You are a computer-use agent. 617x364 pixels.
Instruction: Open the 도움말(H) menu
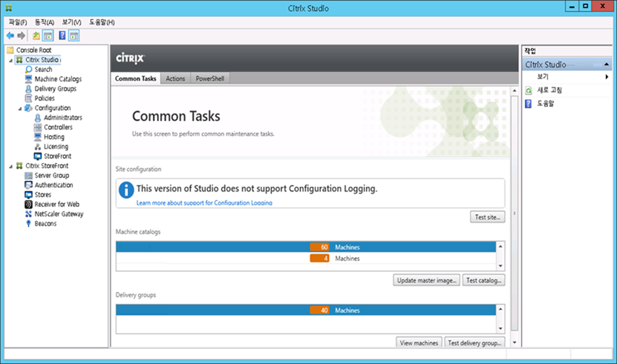[x=102, y=22]
